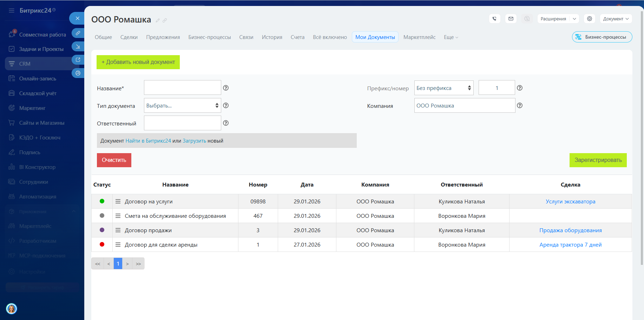
Task: Switch to the Счета tab
Action: click(x=297, y=37)
